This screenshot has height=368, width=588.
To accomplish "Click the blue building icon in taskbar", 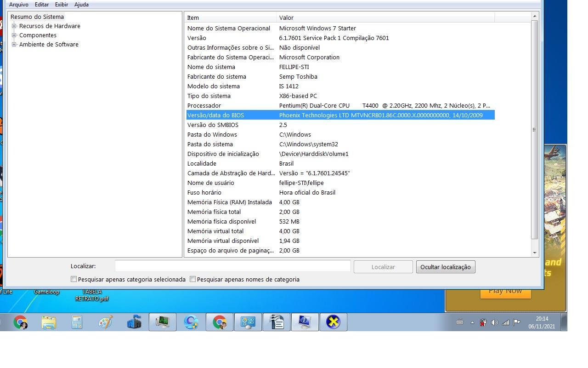I will point(134,322).
